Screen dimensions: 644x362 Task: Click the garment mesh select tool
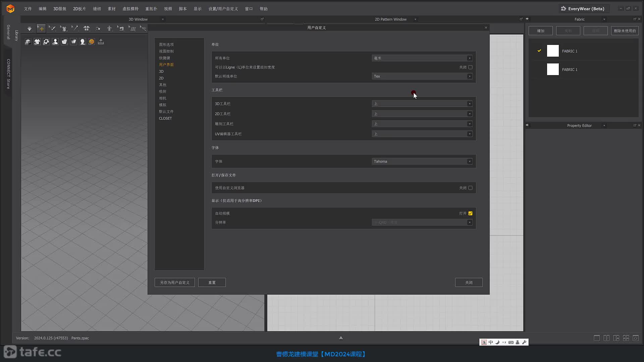(x=64, y=29)
